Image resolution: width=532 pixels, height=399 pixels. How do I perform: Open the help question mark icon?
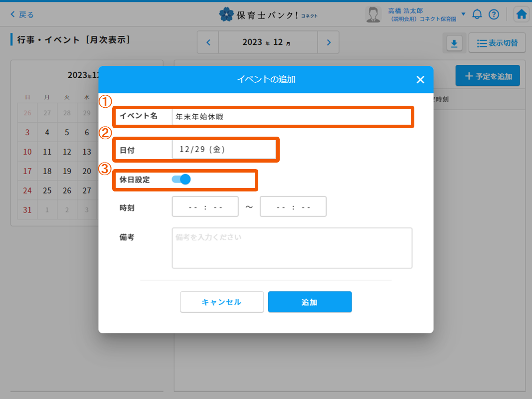click(x=494, y=14)
